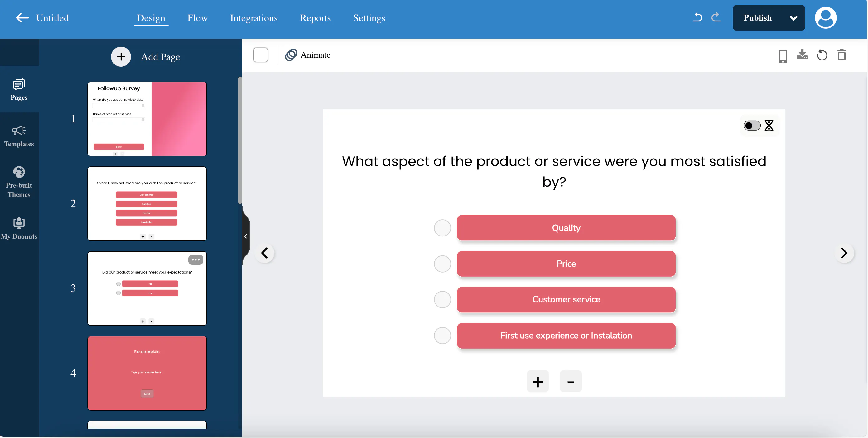This screenshot has height=438, width=868.
Task: Click the plus circle Add Page icon
Action: tap(121, 57)
